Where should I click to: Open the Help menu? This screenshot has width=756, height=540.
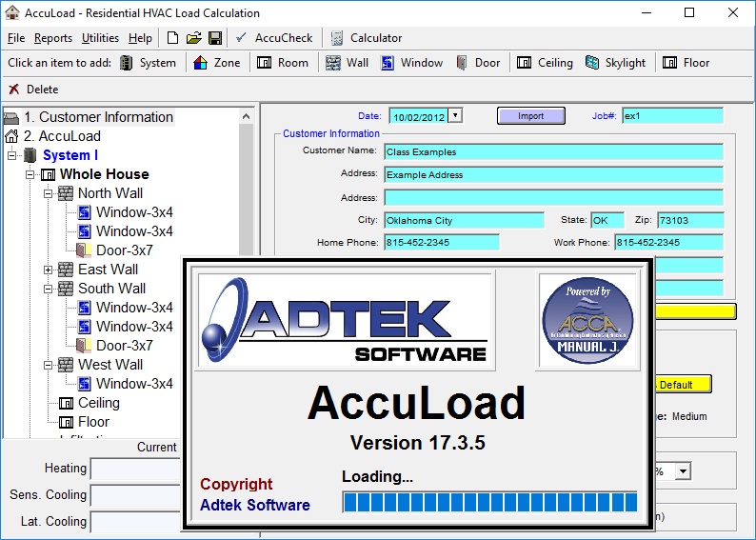(x=140, y=38)
